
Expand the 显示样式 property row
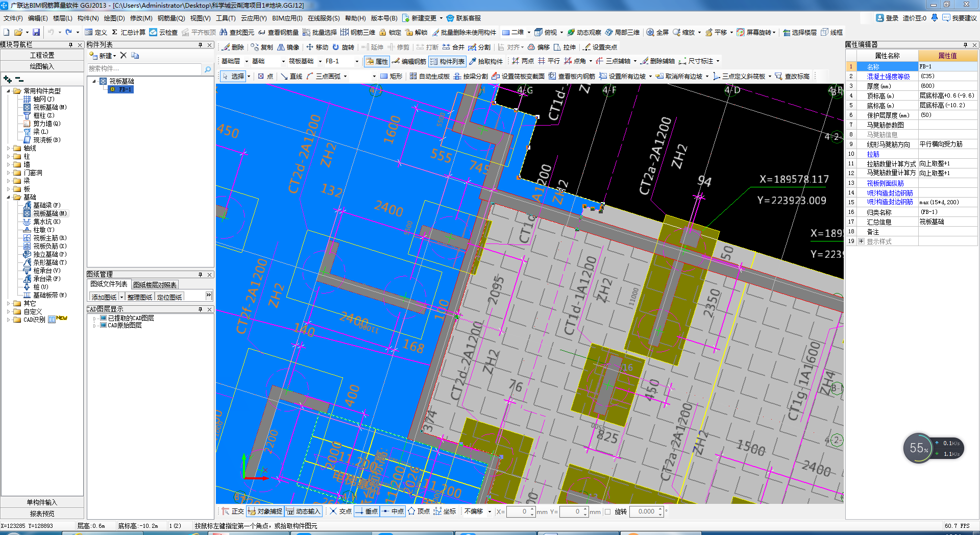(x=862, y=241)
